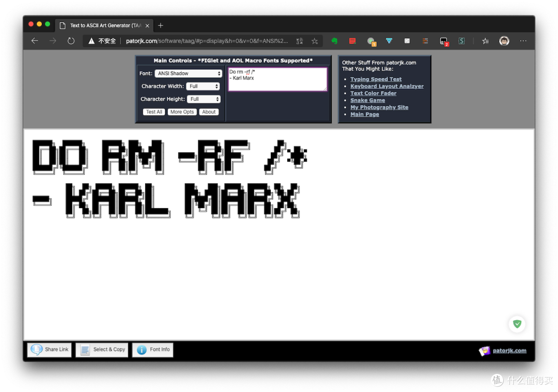
Task: Click the blue funnel extension icon
Action: (x=389, y=41)
